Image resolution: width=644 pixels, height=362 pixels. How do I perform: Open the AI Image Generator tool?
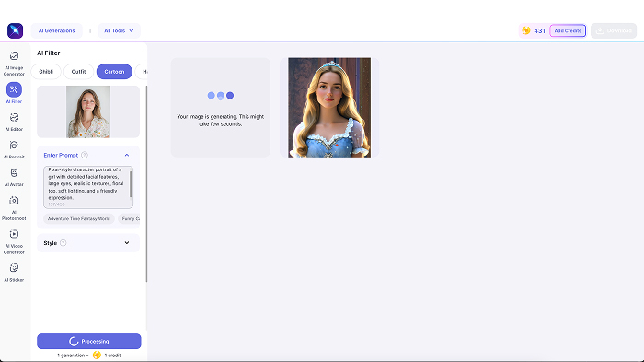[x=14, y=64]
